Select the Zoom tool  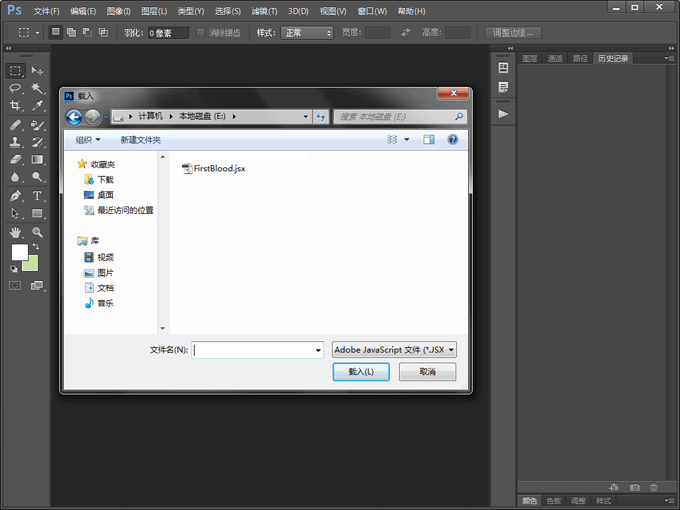pos(37,232)
